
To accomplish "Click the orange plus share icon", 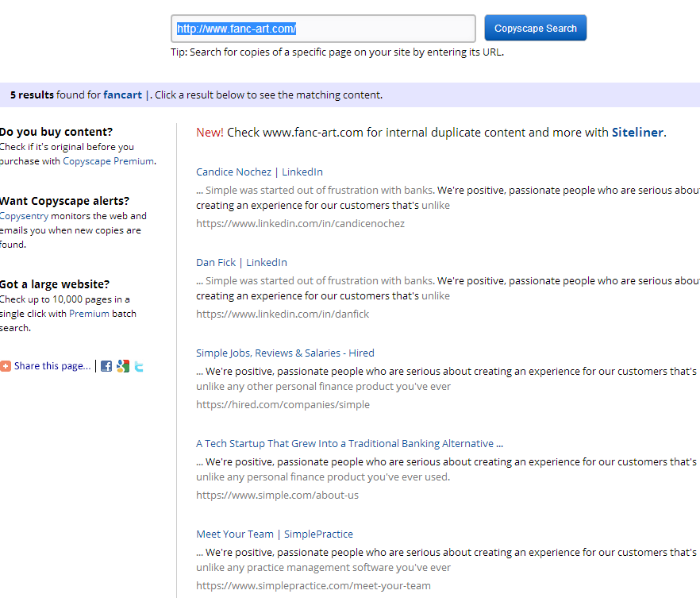I will pyautogui.click(x=6, y=366).
